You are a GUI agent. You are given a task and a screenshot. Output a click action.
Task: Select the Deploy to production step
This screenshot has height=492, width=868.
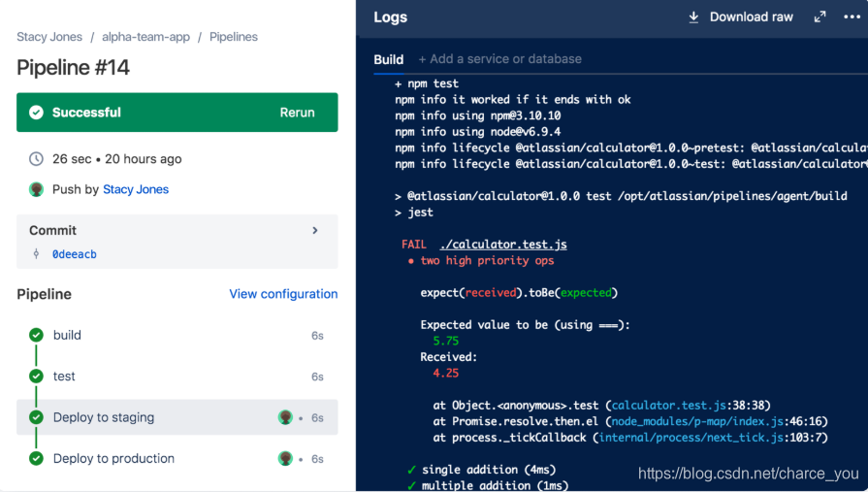pyautogui.click(x=177, y=458)
